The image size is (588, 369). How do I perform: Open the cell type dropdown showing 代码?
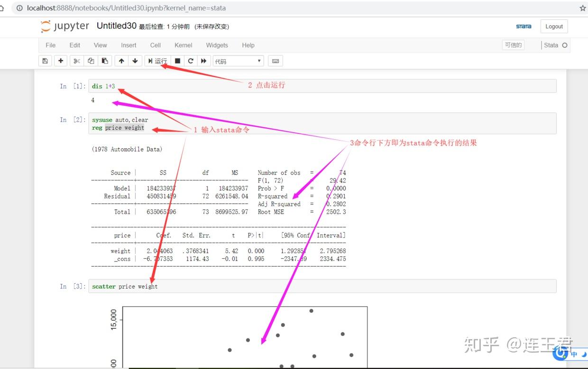[x=238, y=61]
